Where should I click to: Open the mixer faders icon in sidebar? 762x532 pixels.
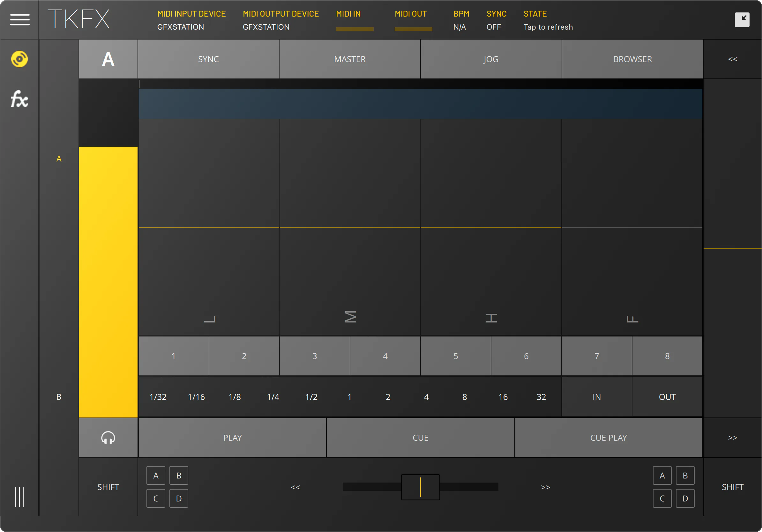(19, 497)
